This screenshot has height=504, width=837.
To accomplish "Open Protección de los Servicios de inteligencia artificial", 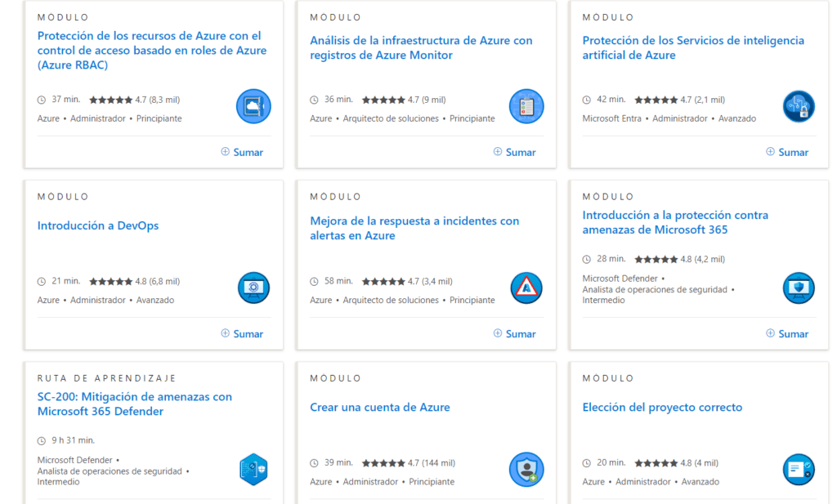I will click(693, 47).
